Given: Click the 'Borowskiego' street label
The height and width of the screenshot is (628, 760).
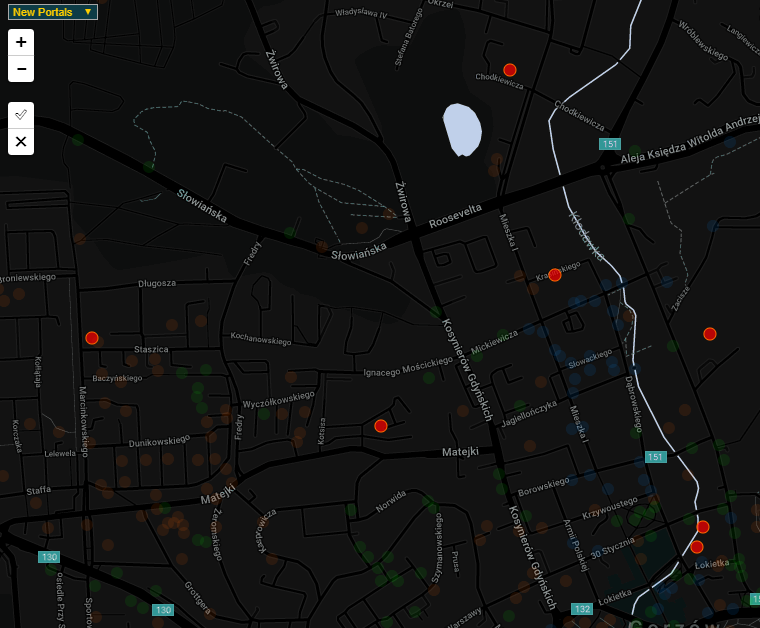Looking at the screenshot, I should point(543,487).
